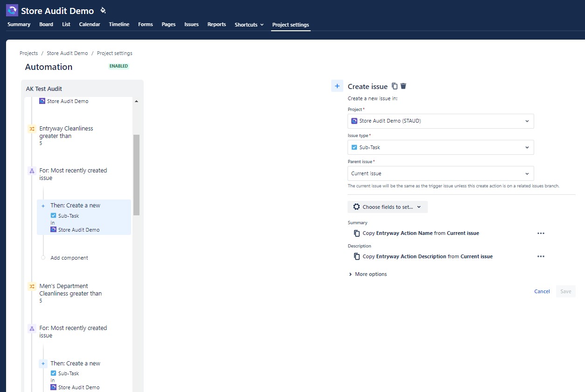Click the gear icon in Choose fields to set

click(x=357, y=206)
